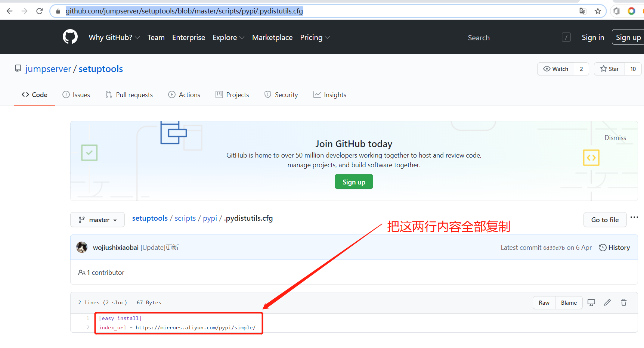Open the watchers count 2
644x348 pixels.
581,69
